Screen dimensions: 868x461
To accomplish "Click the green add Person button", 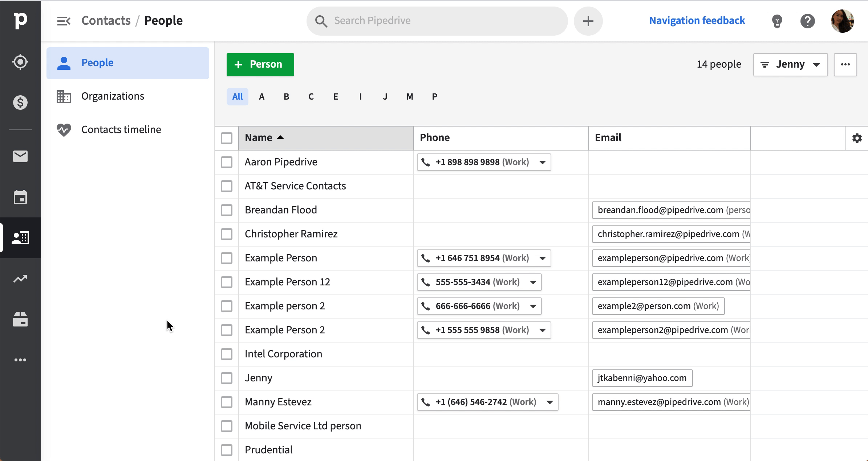I will click(260, 65).
